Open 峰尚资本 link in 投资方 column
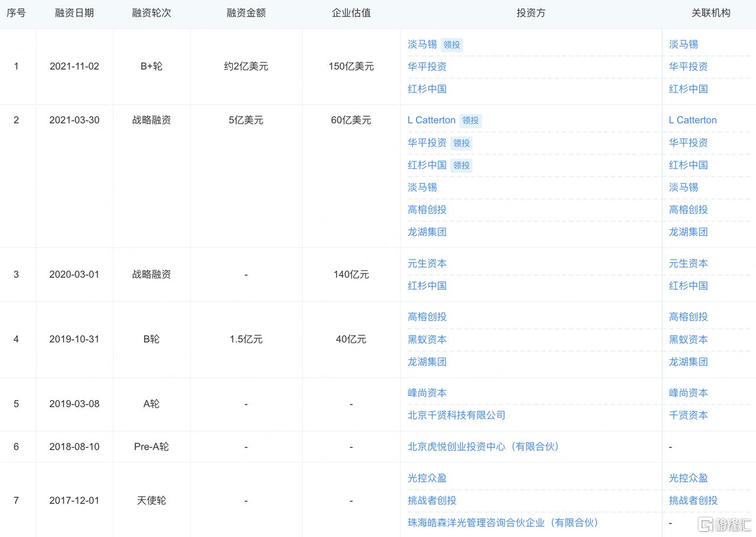The image size is (756, 537). click(427, 394)
